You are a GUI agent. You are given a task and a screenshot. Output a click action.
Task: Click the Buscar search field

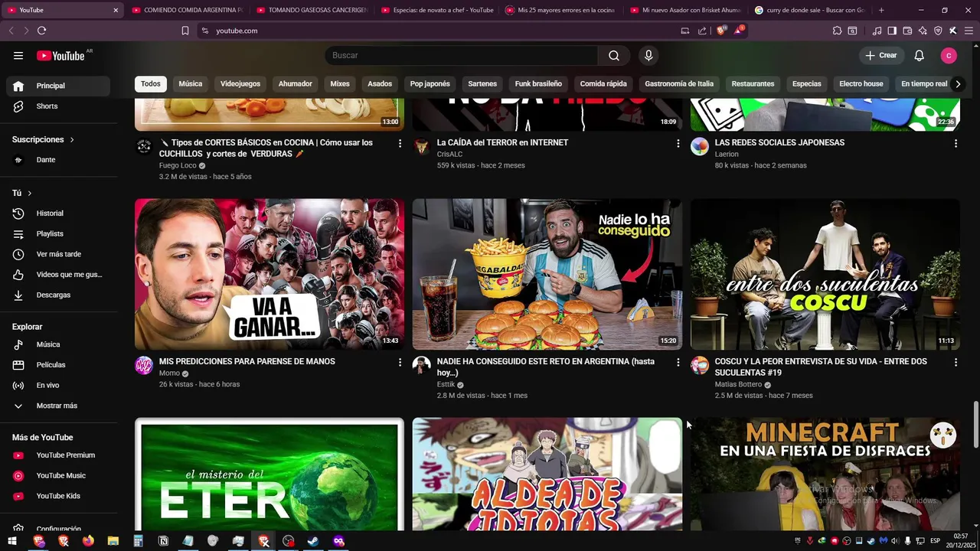coord(462,55)
